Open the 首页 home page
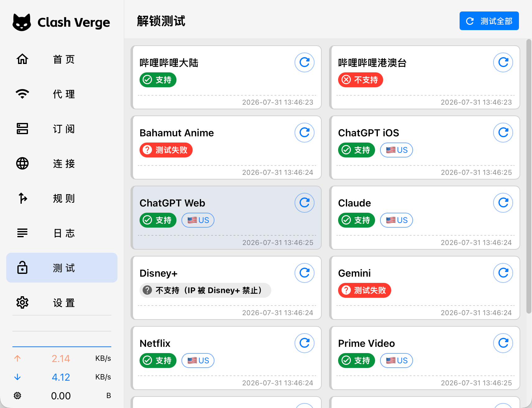The height and width of the screenshot is (408, 532). (x=62, y=59)
